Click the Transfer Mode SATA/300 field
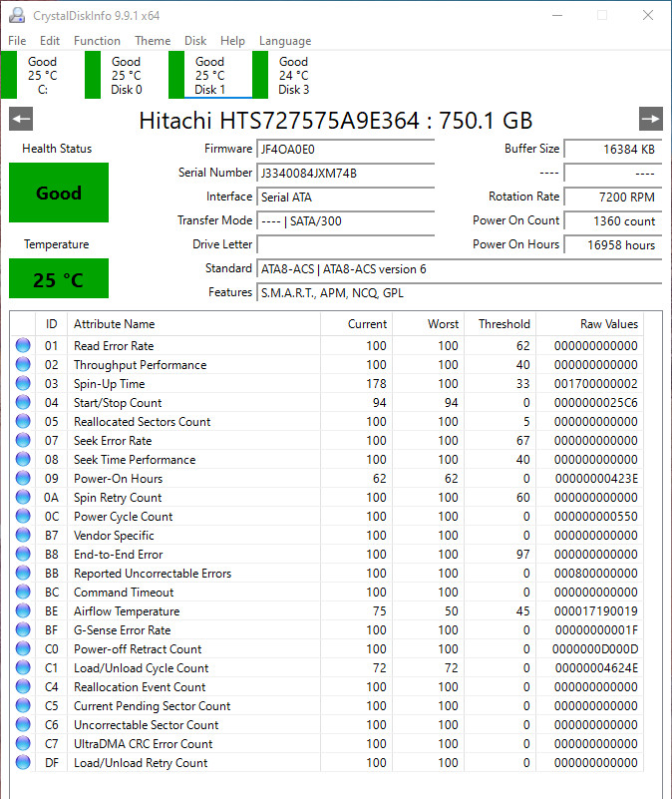The width and height of the screenshot is (672, 799). (x=345, y=221)
